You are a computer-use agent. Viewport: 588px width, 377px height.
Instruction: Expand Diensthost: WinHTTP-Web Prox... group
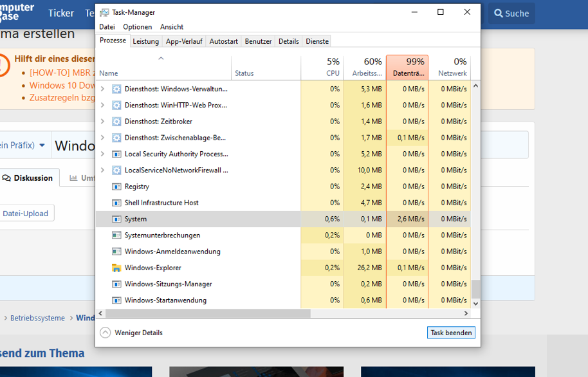pyautogui.click(x=102, y=105)
